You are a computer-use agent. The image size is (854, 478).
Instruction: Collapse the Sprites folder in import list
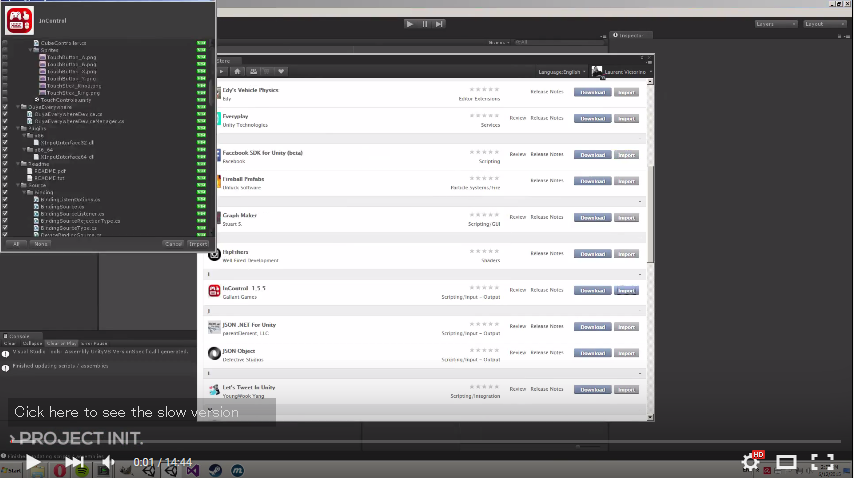30,50
